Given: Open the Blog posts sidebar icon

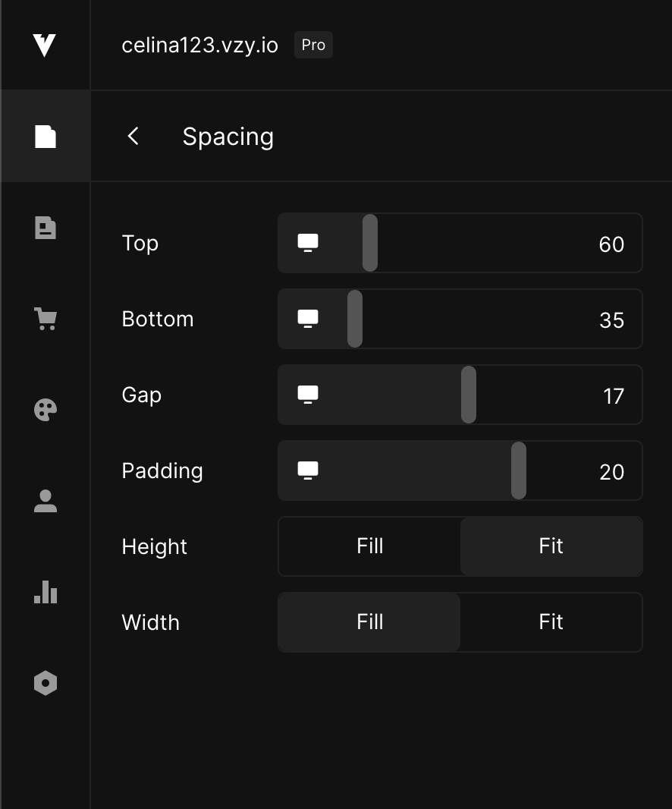Looking at the screenshot, I should tap(46, 228).
